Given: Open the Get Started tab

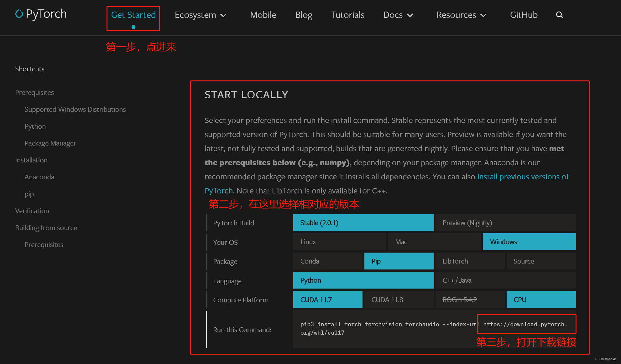Looking at the screenshot, I should pyautogui.click(x=133, y=15).
